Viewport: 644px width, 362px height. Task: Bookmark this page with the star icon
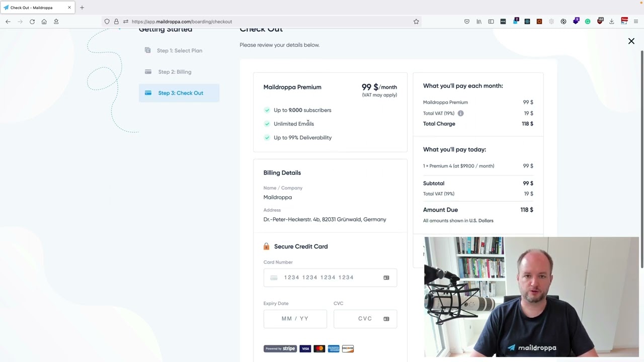pos(416,22)
